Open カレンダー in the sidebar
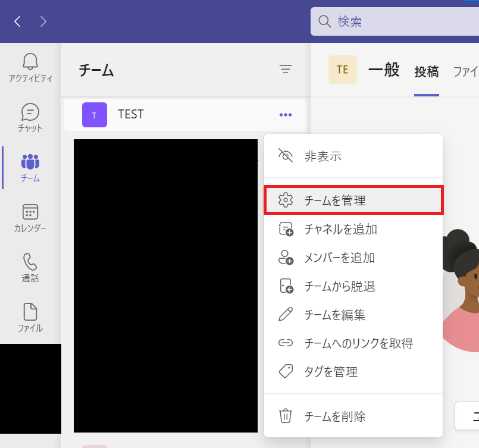The image size is (479, 448). [30, 218]
